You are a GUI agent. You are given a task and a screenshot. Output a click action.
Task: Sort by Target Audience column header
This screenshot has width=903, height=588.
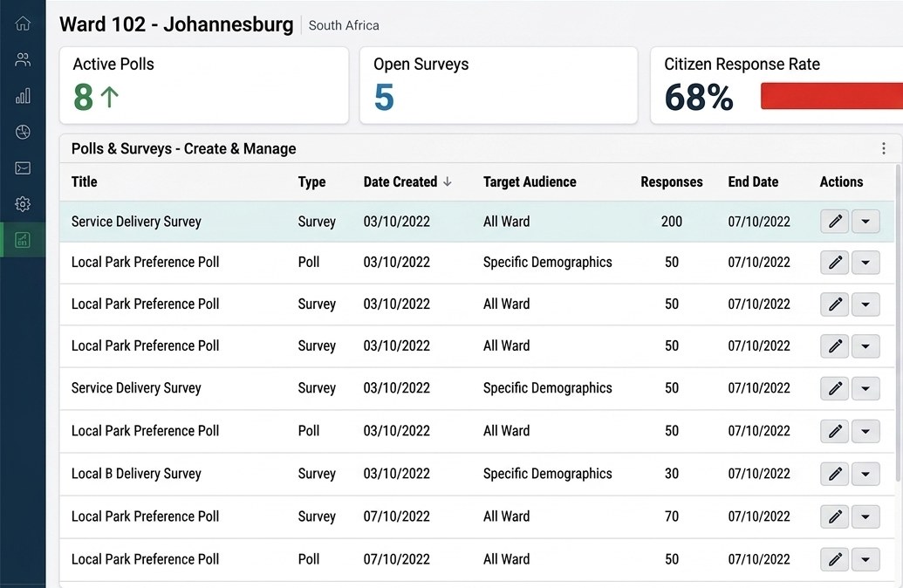[x=530, y=182]
